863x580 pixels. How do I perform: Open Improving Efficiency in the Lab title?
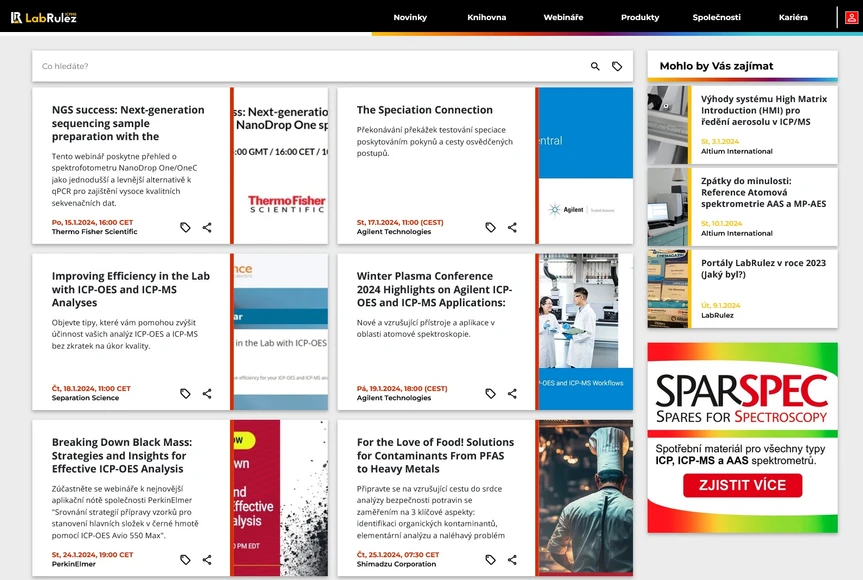pyautogui.click(x=131, y=289)
